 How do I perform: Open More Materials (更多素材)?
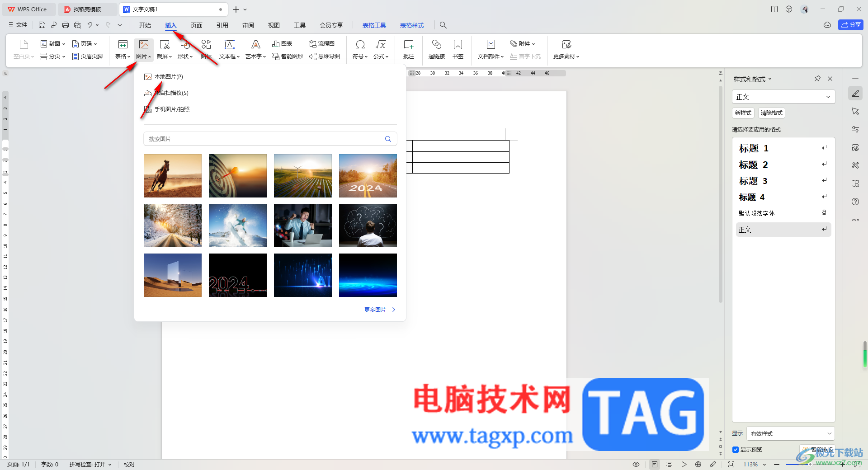566,50
